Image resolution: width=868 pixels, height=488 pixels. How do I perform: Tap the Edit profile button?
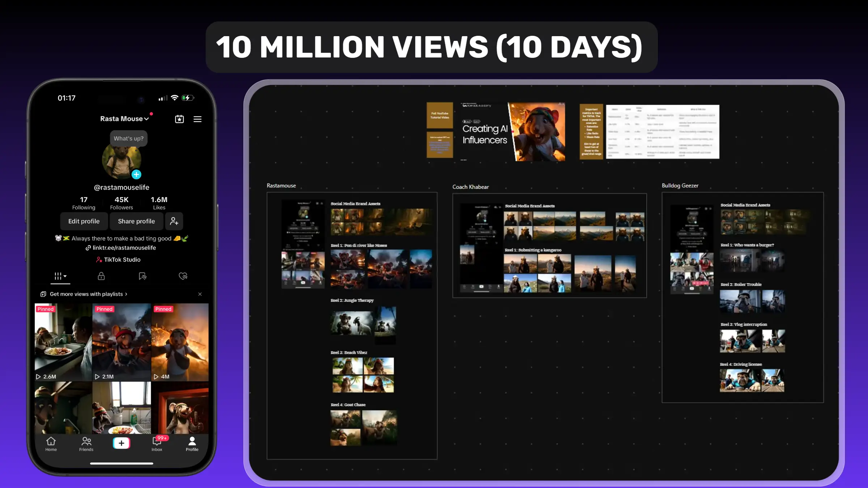point(84,221)
